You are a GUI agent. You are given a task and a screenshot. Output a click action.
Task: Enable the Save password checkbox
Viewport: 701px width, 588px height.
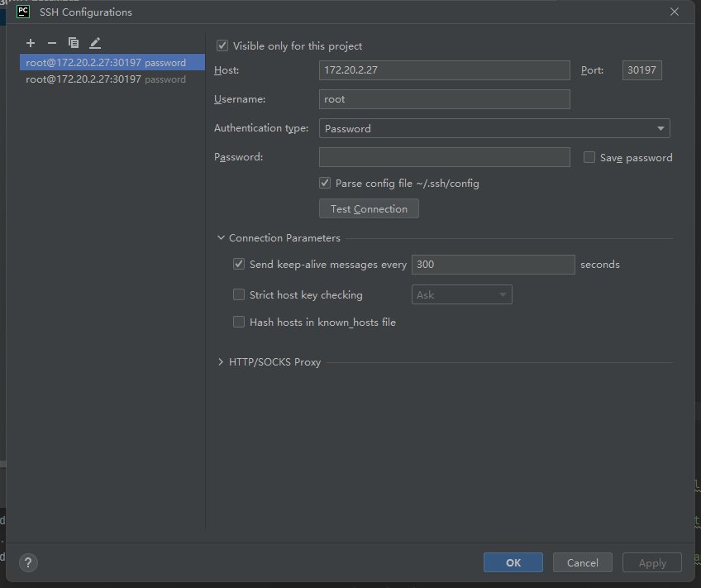(x=589, y=157)
